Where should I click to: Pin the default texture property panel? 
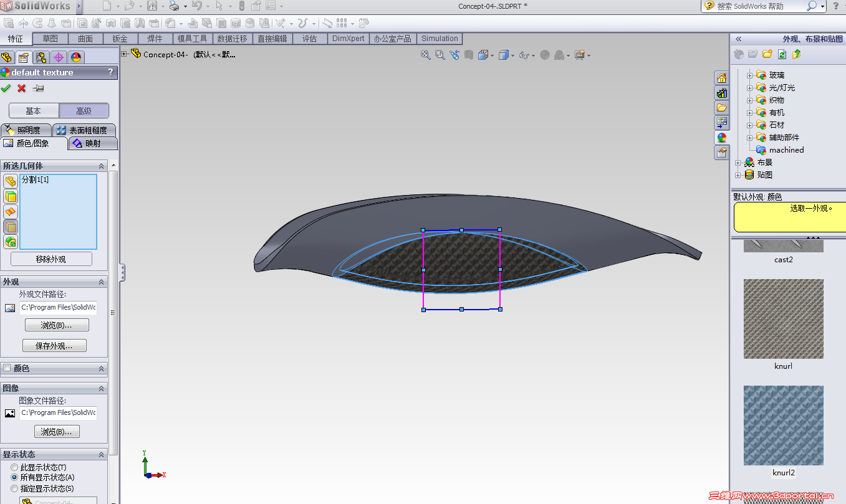click(38, 88)
